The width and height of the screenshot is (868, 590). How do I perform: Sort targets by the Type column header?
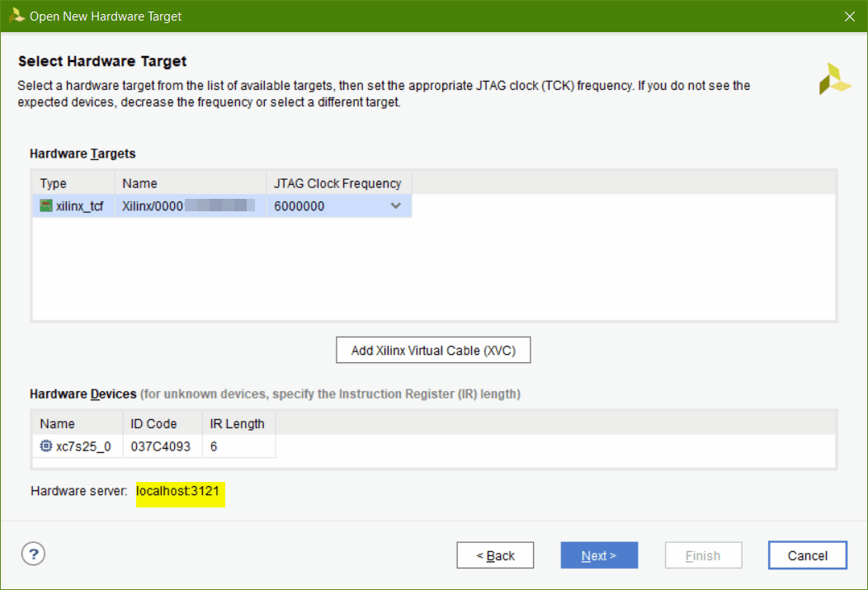(x=73, y=183)
